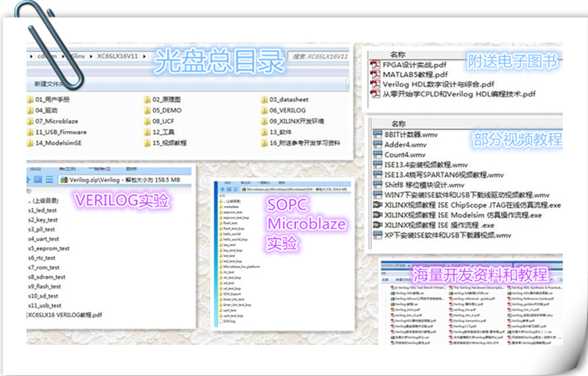Go to the (上级目录) parent entry

coord(43,201)
